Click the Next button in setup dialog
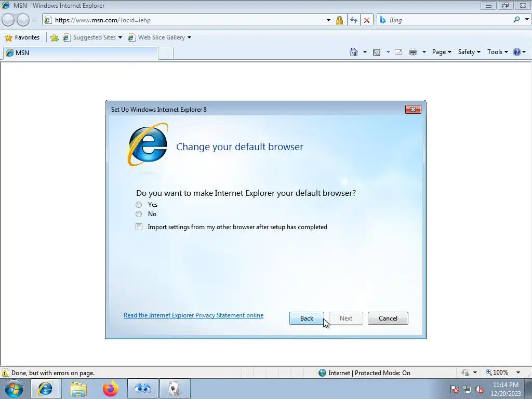The height and width of the screenshot is (399, 532). (x=345, y=318)
